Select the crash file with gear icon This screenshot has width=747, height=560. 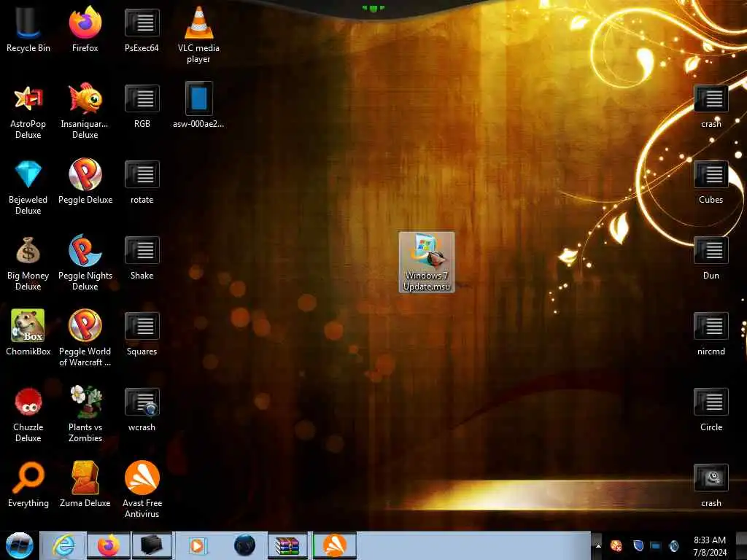click(x=711, y=485)
